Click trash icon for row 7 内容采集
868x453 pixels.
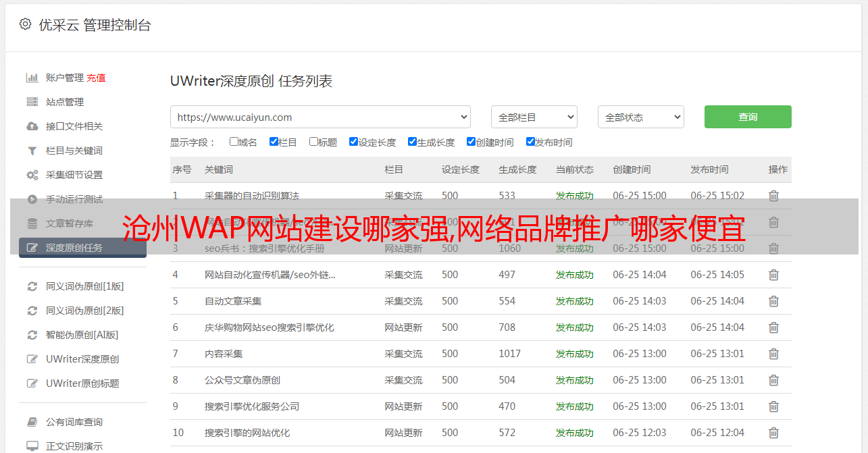[773, 354]
